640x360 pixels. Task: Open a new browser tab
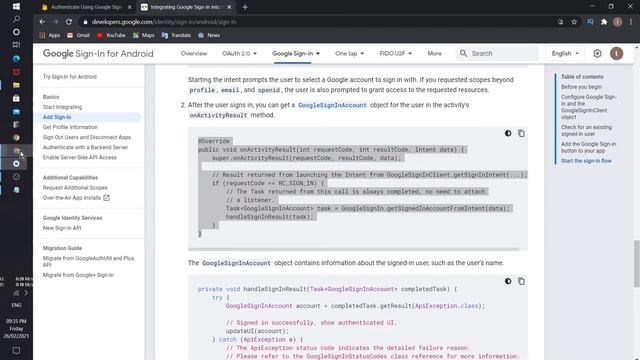[x=245, y=7]
